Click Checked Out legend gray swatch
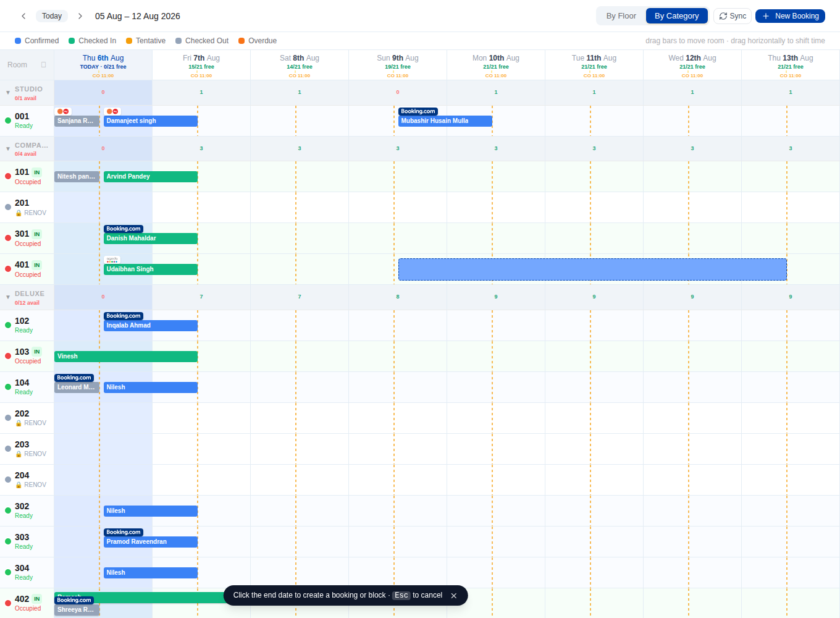The image size is (840, 618). coord(178,41)
